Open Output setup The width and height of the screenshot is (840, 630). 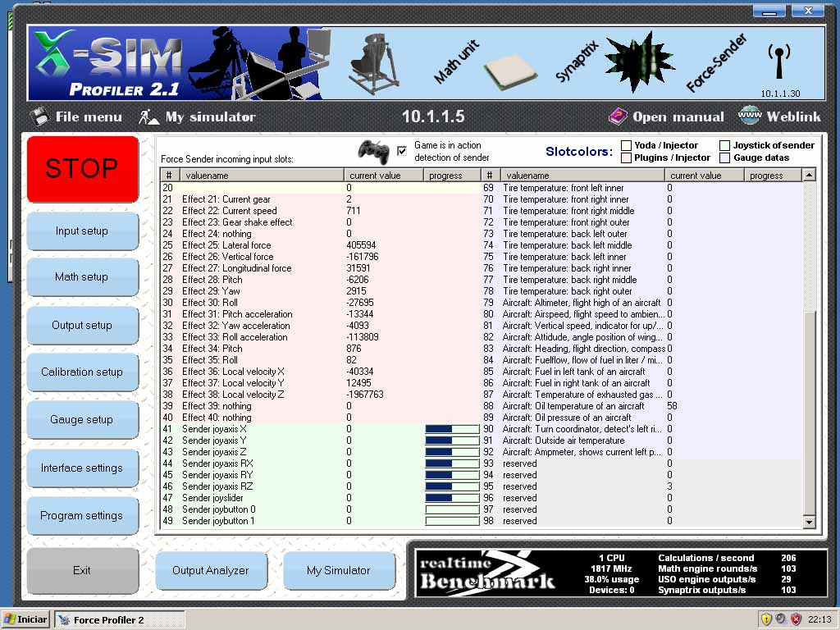click(83, 325)
